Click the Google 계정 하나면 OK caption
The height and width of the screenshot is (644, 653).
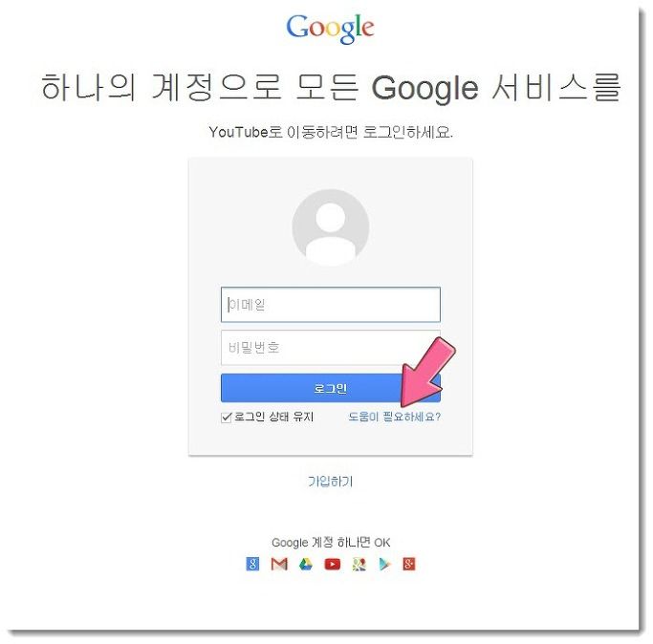click(x=331, y=543)
